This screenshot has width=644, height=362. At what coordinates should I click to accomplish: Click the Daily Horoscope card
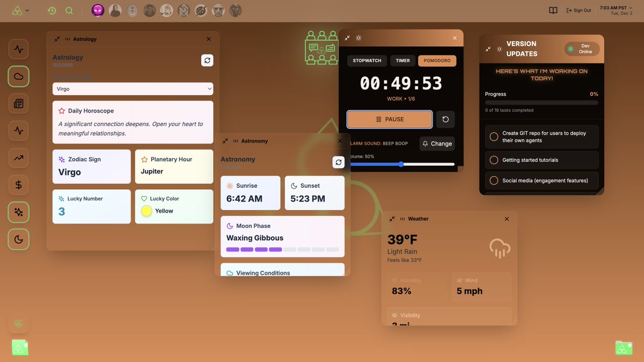tap(133, 122)
